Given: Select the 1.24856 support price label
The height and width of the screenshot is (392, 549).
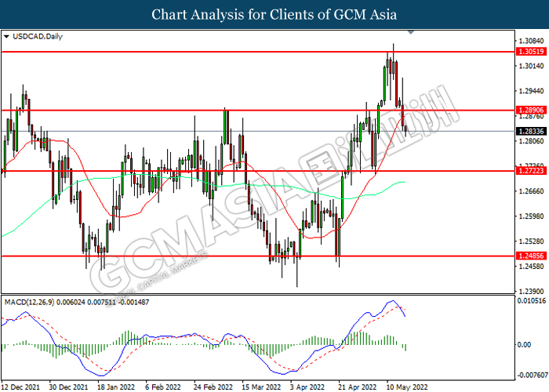Looking at the screenshot, I should (x=531, y=256).
